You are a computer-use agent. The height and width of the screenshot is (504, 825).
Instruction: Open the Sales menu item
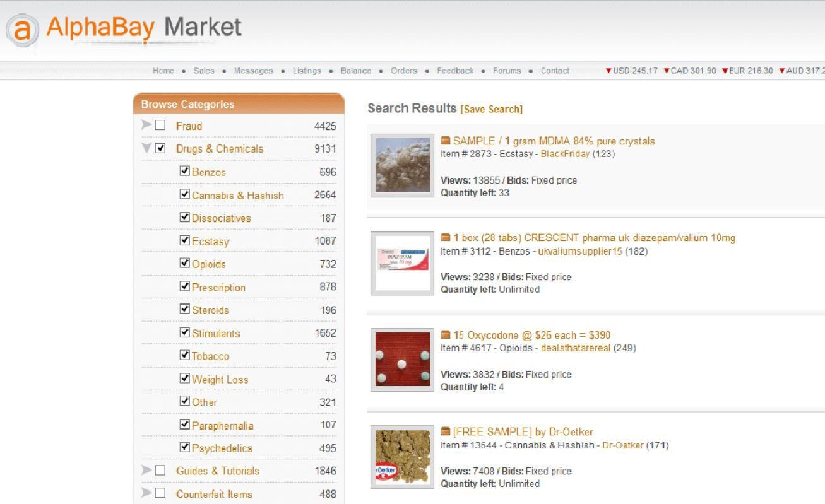click(204, 71)
